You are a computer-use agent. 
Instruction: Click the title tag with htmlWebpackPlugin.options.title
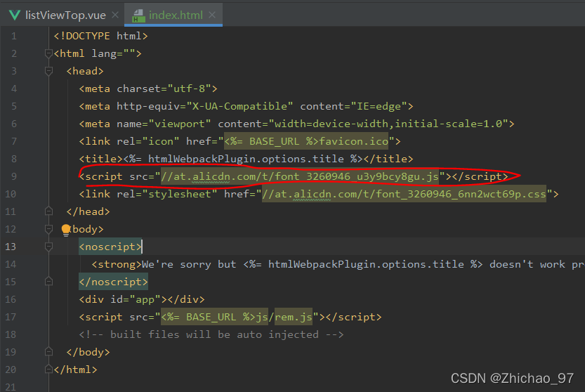[247, 159]
